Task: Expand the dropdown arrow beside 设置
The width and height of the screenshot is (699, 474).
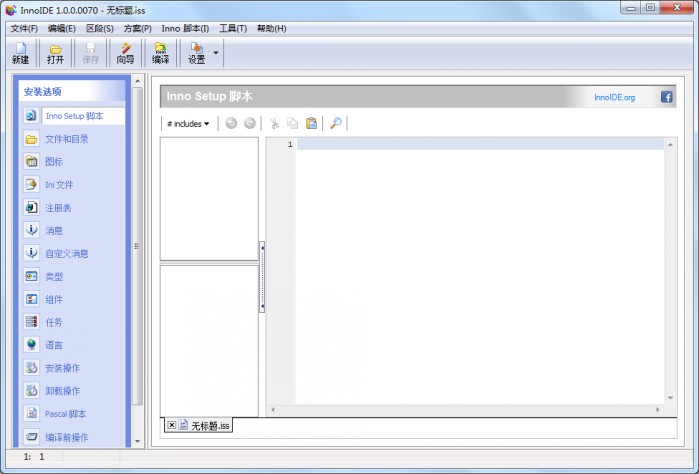Action: pos(216,53)
